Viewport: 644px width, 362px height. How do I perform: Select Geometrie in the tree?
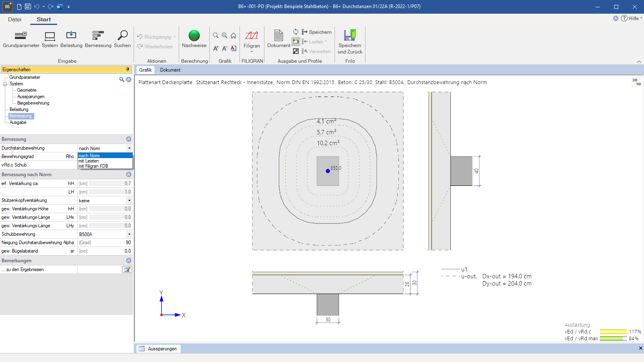27,90
